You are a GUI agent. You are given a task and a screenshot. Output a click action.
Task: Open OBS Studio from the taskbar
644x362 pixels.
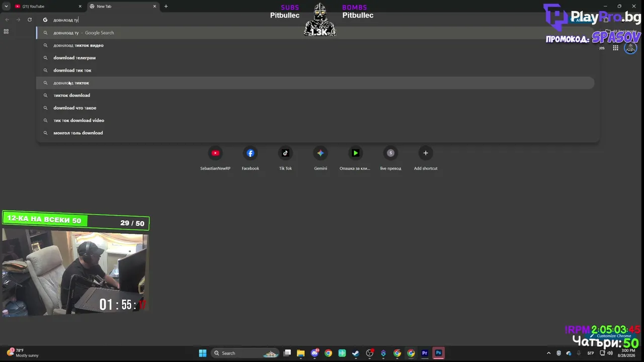tap(370, 353)
